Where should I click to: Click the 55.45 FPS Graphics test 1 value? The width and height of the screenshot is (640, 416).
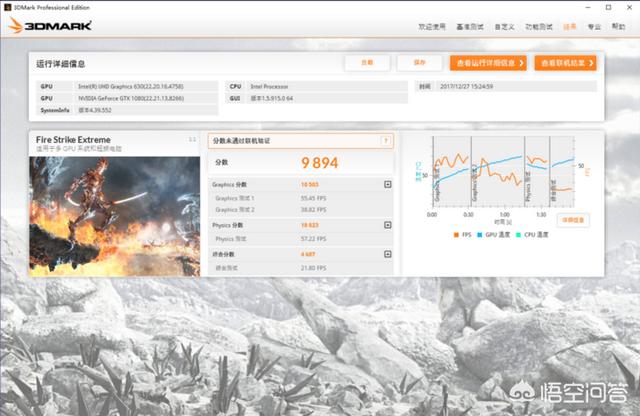pyautogui.click(x=313, y=198)
